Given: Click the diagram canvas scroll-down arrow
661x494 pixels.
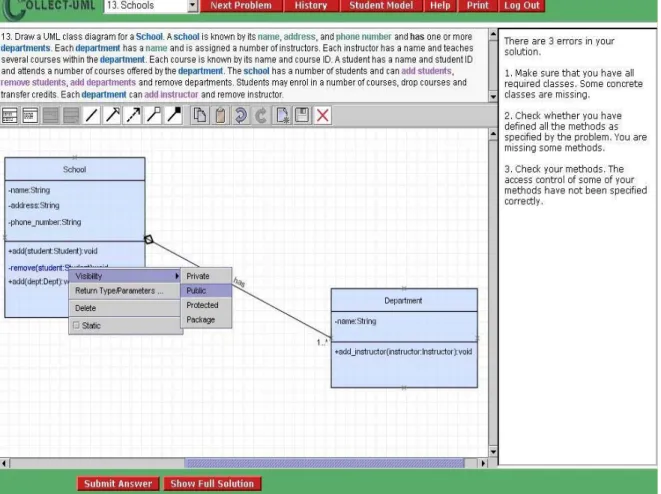Looking at the screenshot, I should pyautogui.click(x=493, y=452).
